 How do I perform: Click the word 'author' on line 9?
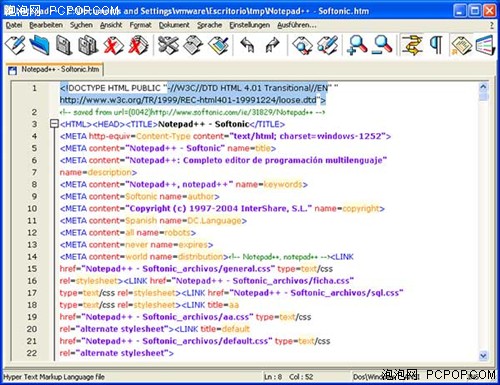pyautogui.click(x=201, y=197)
